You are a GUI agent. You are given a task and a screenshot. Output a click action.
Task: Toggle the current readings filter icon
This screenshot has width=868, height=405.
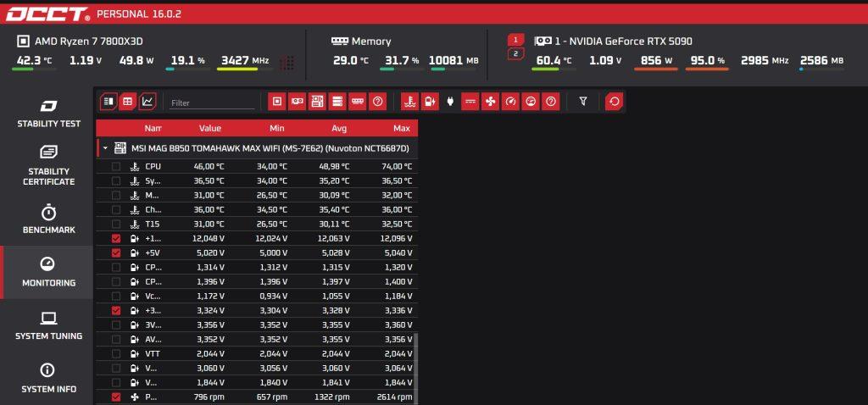click(x=470, y=102)
